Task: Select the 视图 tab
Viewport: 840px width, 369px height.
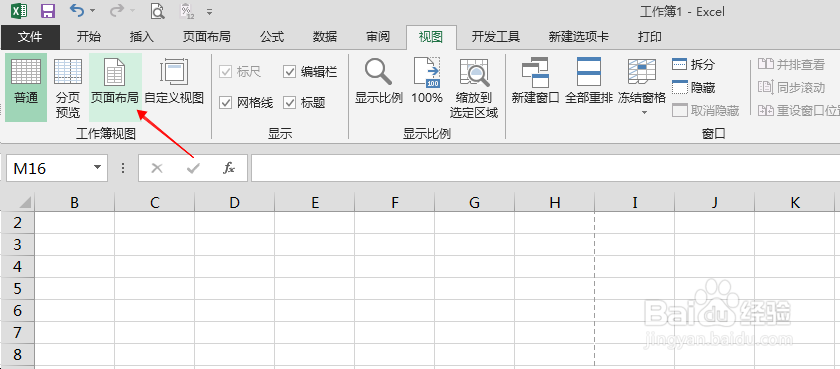Action: click(431, 37)
